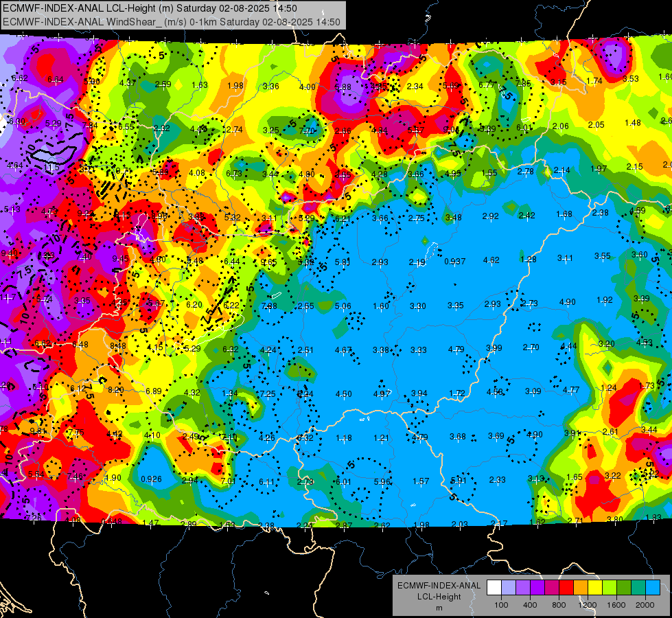The height and width of the screenshot is (618, 672).
Task: Click the unit label 'm' in the legend
Action: 439,608
